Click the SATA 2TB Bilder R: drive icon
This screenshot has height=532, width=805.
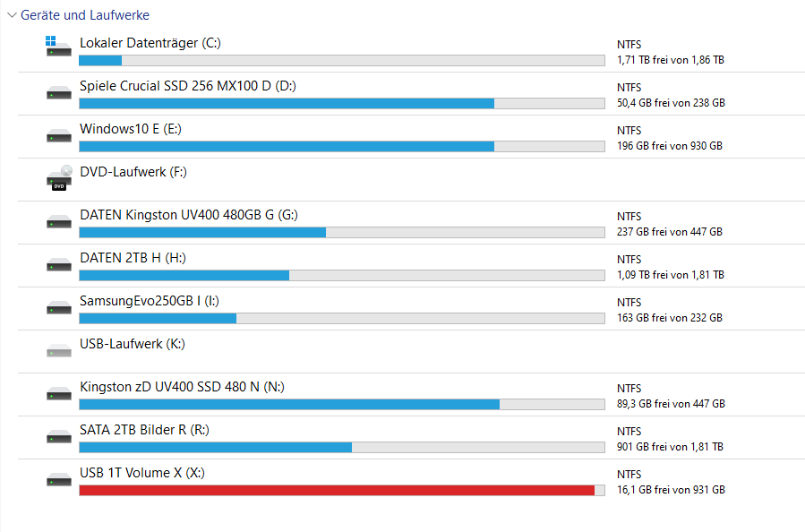(x=58, y=437)
